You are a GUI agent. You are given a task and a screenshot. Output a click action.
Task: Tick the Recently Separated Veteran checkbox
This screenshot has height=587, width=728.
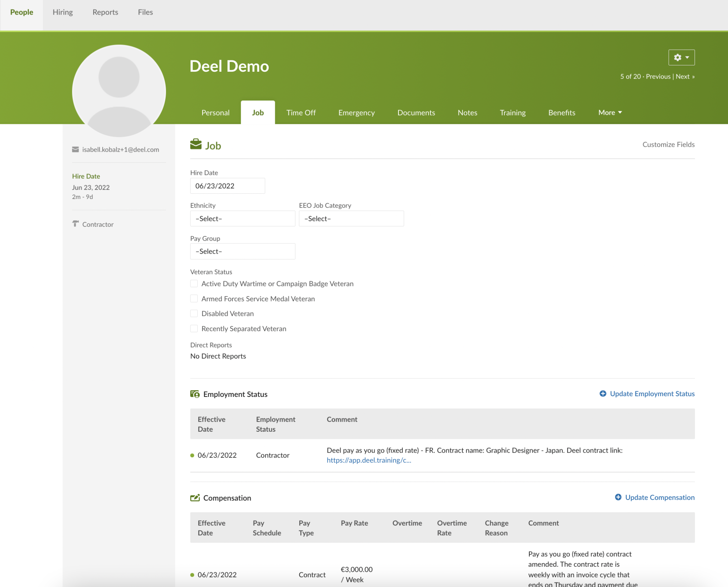pos(194,329)
